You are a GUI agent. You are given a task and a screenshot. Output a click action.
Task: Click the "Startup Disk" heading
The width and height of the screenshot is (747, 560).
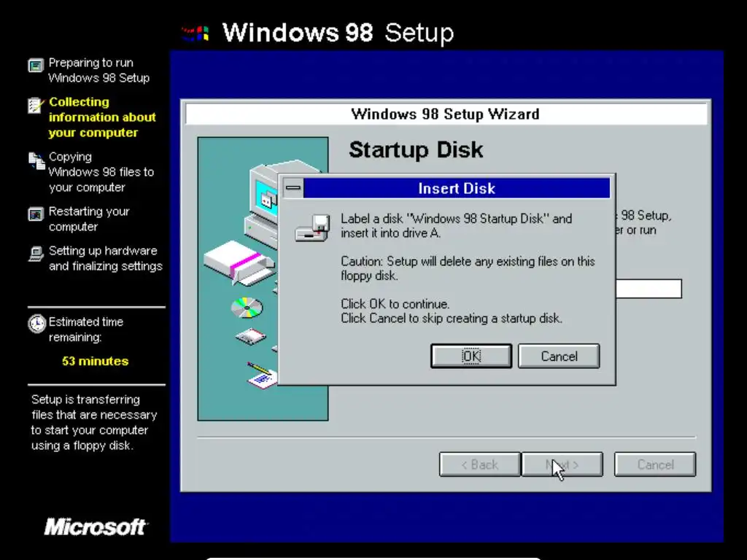(416, 149)
